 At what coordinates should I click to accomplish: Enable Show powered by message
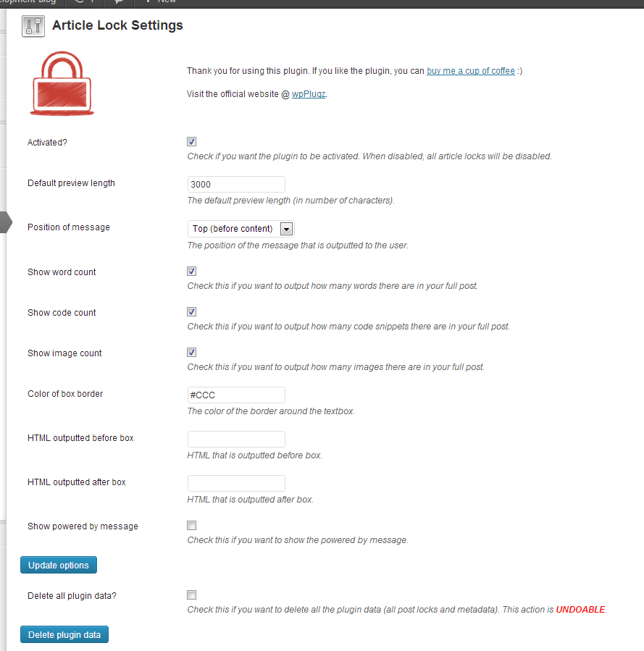pyautogui.click(x=191, y=525)
